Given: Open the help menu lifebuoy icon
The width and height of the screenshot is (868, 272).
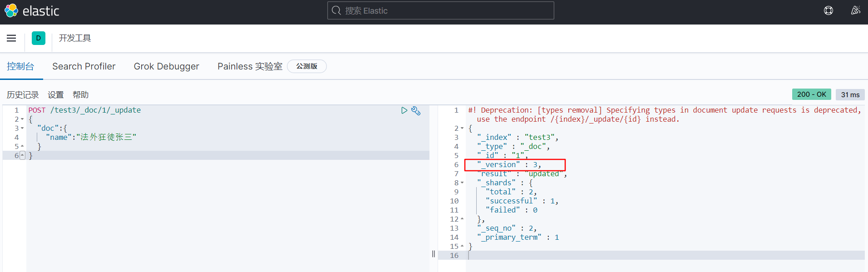Looking at the screenshot, I should tap(829, 10).
